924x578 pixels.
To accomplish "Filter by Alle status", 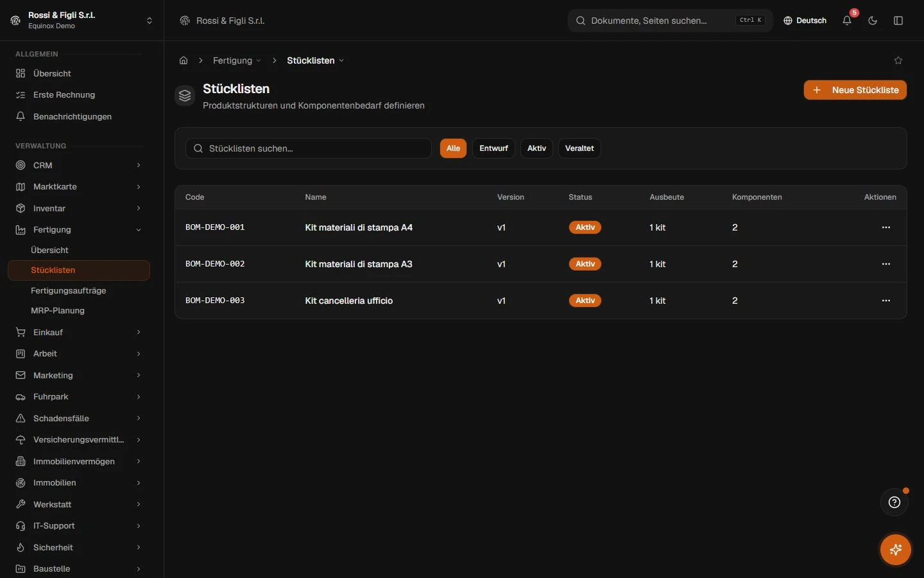I will (453, 148).
